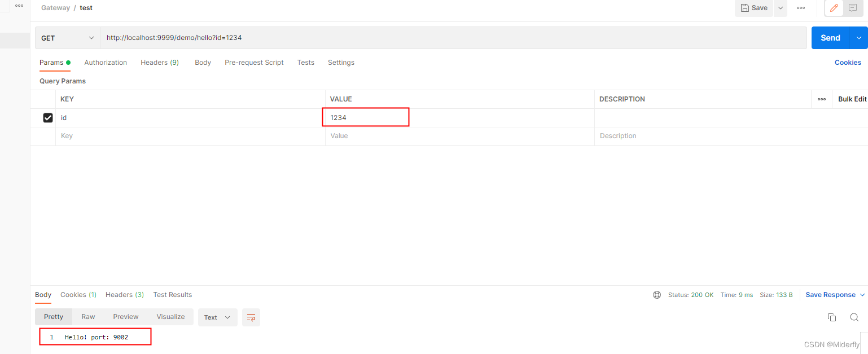Open the Save options dropdown arrow

pyautogui.click(x=781, y=8)
